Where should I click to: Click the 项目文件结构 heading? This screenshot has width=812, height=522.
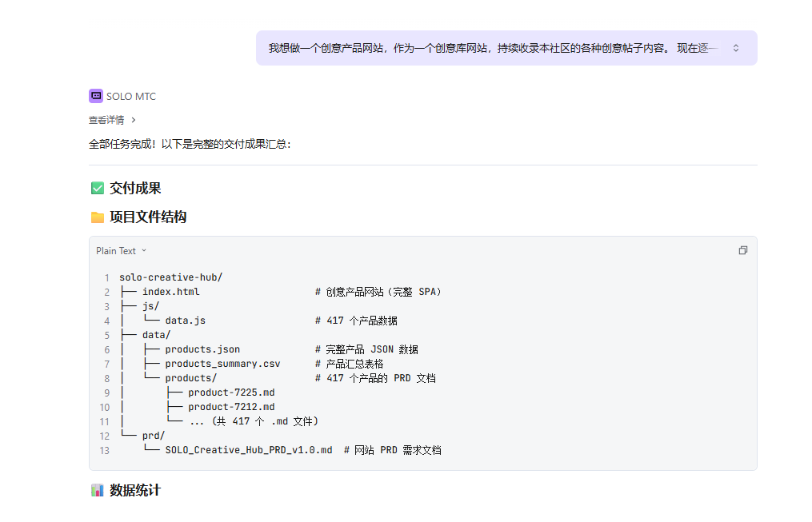(x=148, y=217)
